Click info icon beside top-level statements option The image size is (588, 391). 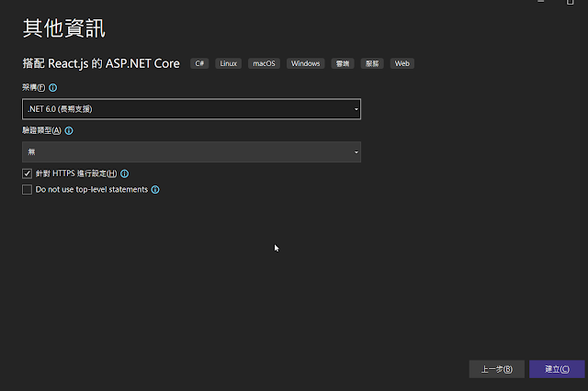[x=155, y=190]
